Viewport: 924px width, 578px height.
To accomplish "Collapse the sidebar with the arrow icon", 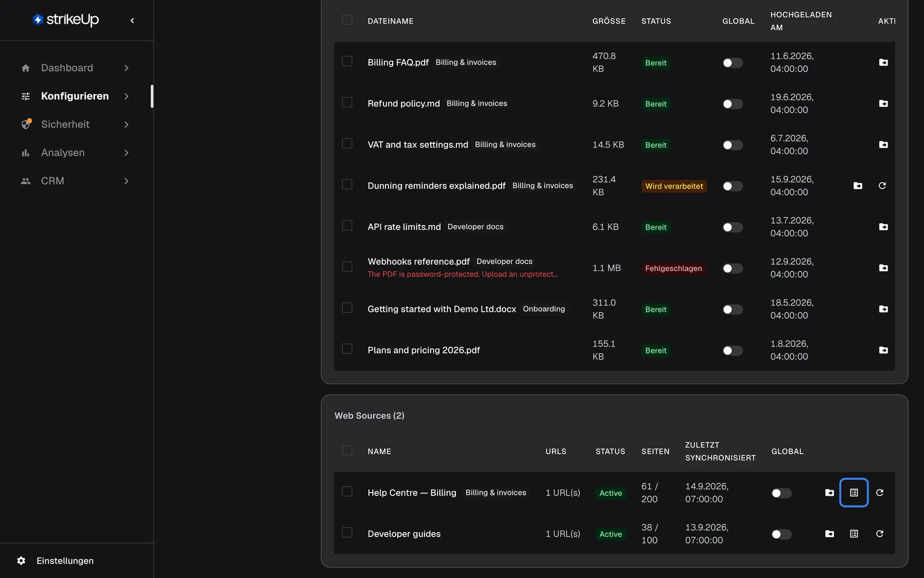I will pyautogui.click(x=132, y=21).
